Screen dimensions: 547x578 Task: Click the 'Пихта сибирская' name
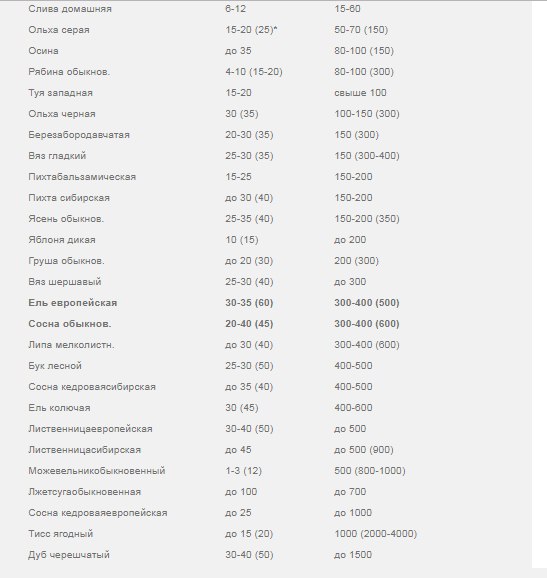[69, 198]
